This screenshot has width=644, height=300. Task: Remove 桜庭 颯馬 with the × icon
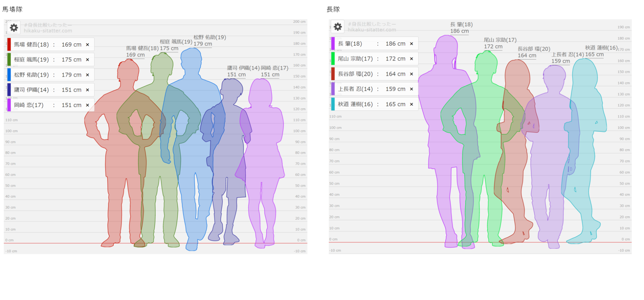[87, 60]
